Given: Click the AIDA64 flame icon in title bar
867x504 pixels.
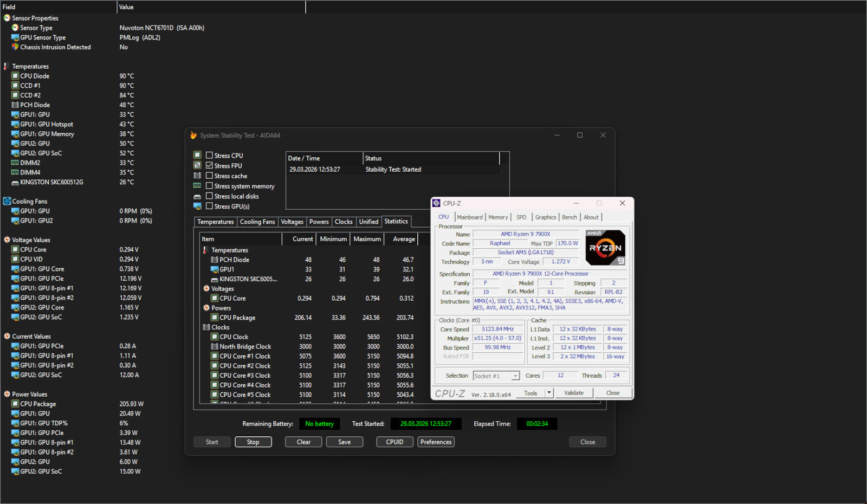Looking at the screenshot, I should coord(193,135).
